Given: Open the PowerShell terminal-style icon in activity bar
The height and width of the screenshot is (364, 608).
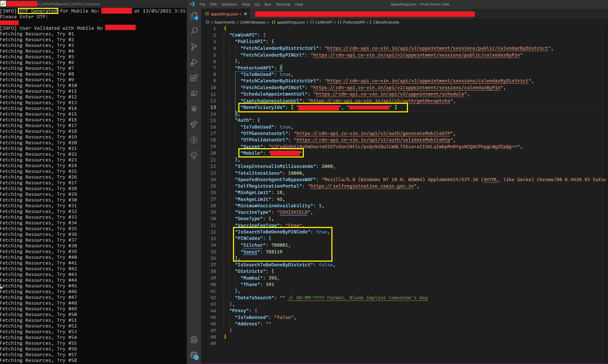Looking at the screenshot, I should (x=194, y=93).
